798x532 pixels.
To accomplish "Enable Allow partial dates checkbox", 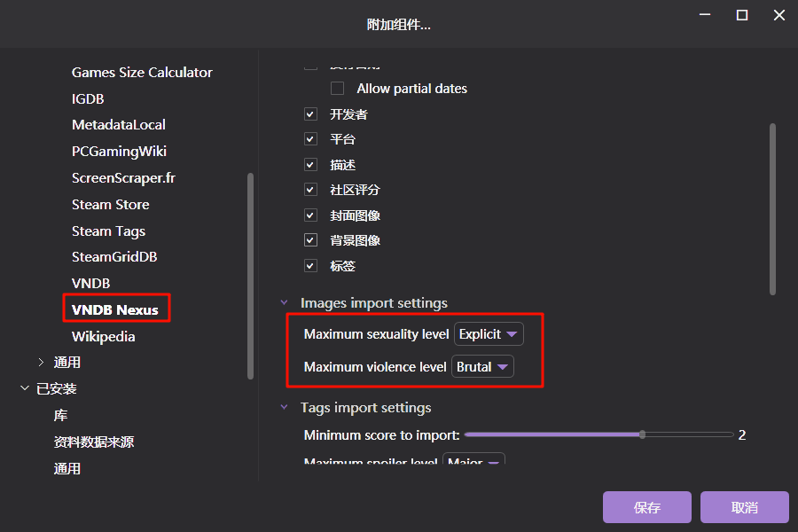I will coord(337,89).
